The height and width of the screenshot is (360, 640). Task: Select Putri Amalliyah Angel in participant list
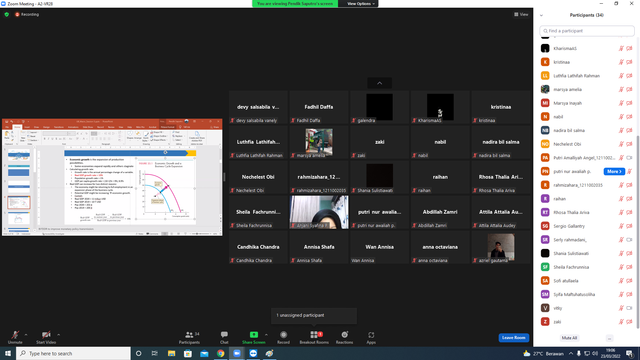587,158
